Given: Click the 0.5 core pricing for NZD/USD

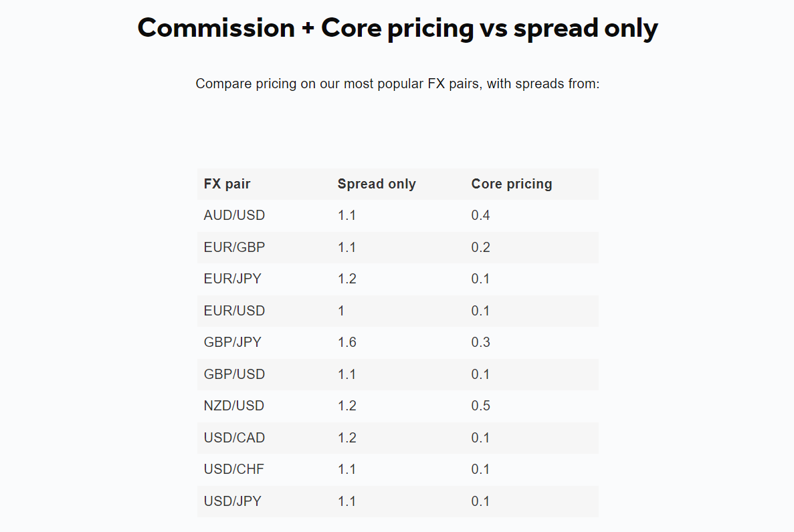Looking at the screenshot, I should coord(481,406).
